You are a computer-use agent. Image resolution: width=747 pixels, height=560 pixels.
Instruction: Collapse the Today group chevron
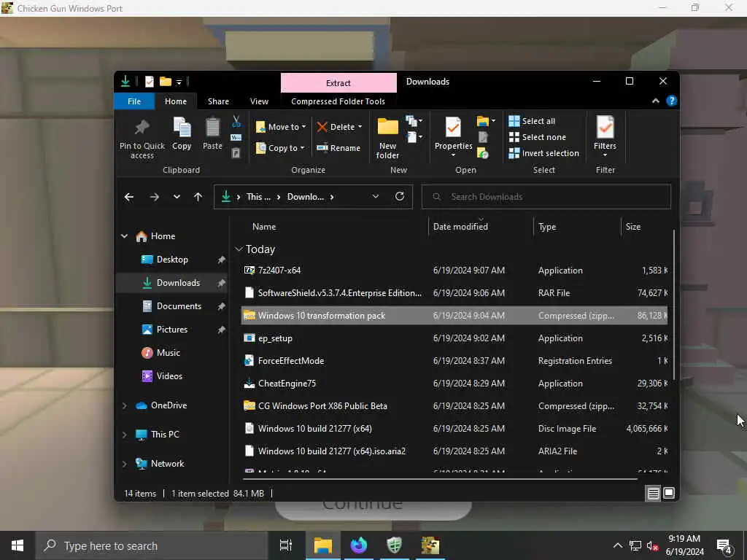[239, 249]
